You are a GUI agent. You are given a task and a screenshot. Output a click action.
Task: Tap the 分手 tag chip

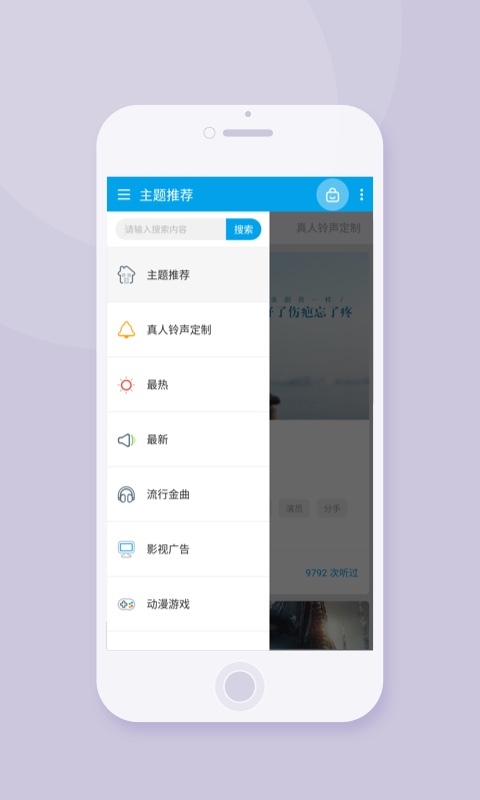332,509
